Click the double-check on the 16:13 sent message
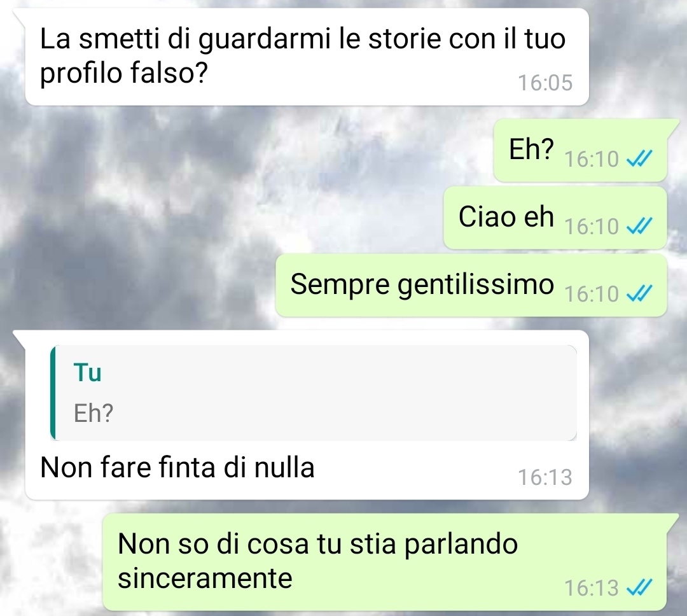Image resolution: width=687 pixels, height=616 pixels. pyautogui.click(x=639, y=588)
